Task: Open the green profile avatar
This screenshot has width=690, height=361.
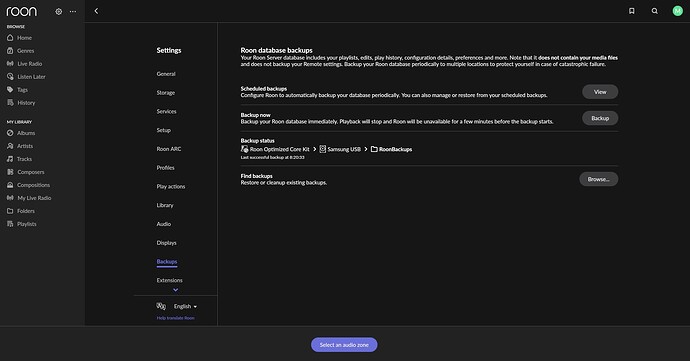Action: [678, 11]
